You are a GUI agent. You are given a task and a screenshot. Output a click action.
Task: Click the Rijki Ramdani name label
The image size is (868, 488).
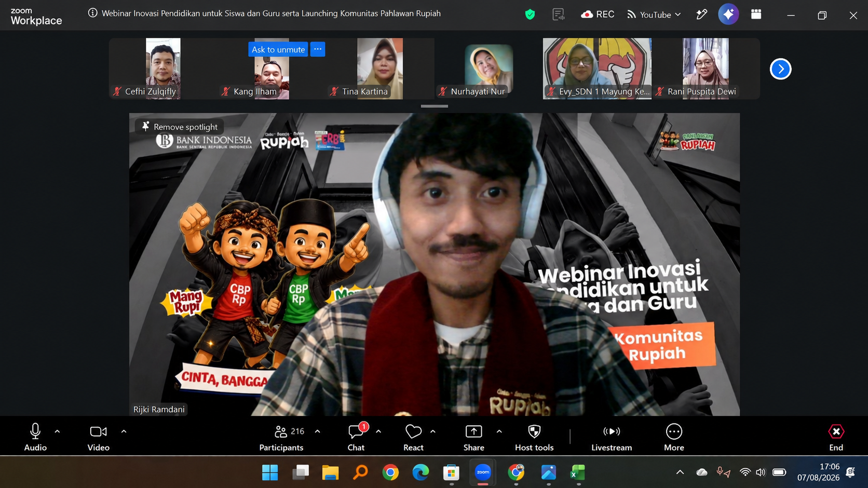tap(159, 409)
